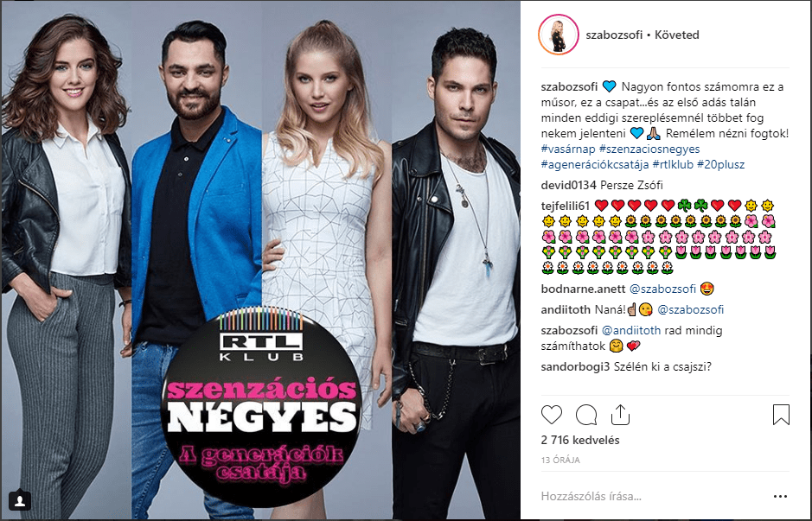The width and height of the screenshot is (812, 521).
Task: Open the #szenzaciosnegyes hashtag
Action: (649, 149)
